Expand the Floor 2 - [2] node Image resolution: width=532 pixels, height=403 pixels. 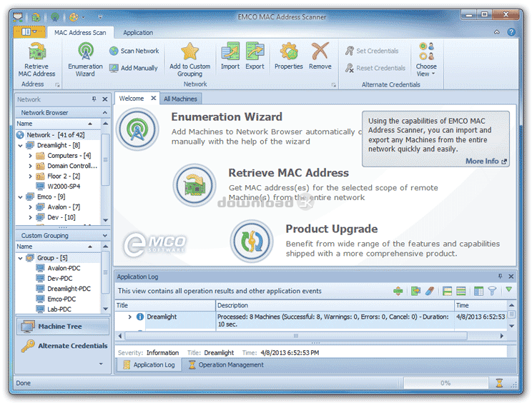(x=31, y=176)
